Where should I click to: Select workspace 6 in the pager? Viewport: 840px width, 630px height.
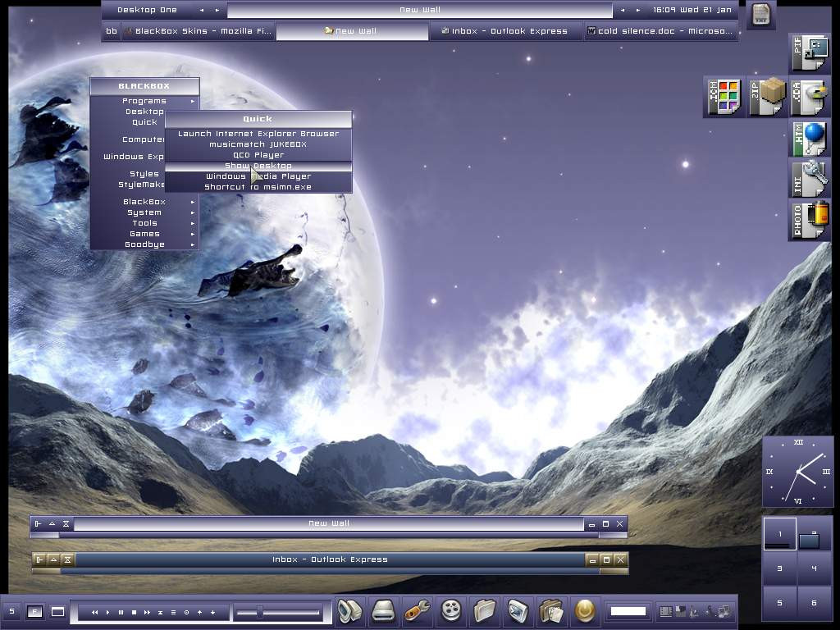815,603
